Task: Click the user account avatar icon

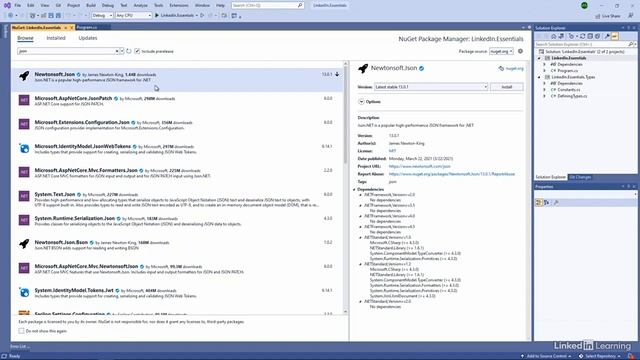Action: 584,5
